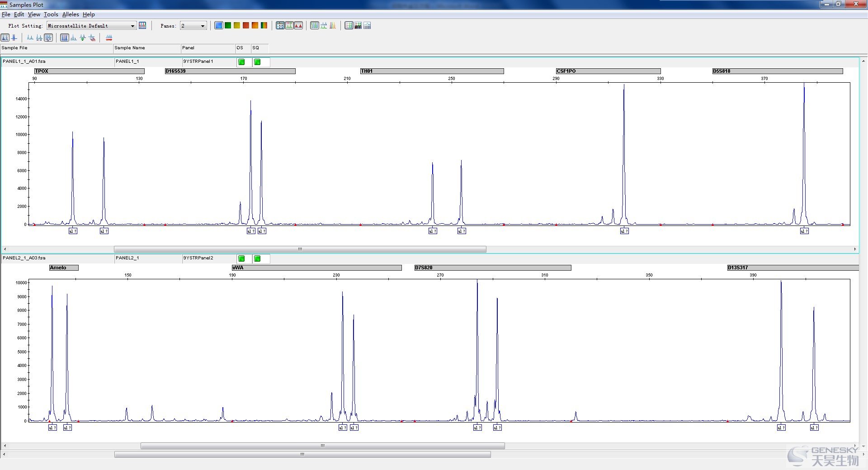Click the green OS flag for PANEL1_1
Image resolution: width=868 pixels, height=470 pixels.
coord(242,62)
